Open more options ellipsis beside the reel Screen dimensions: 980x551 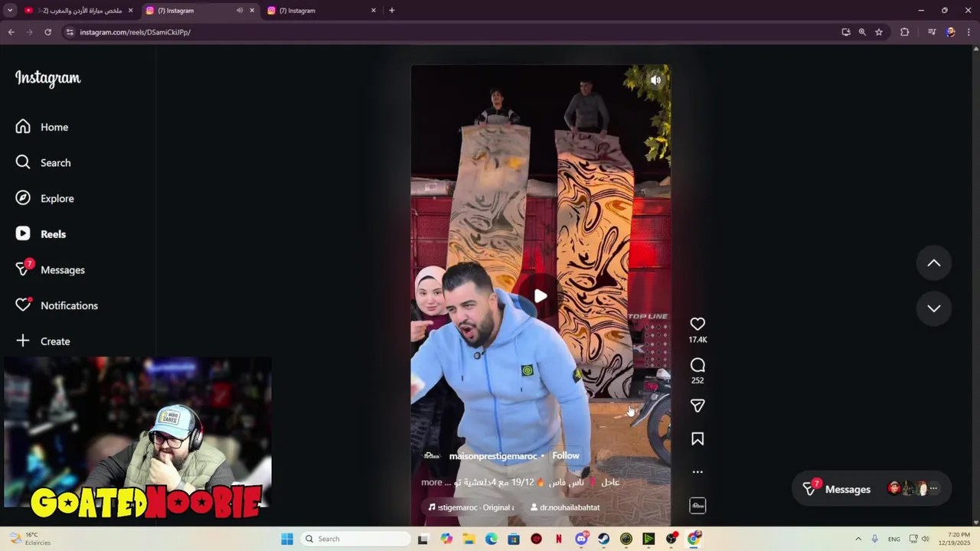click(x=697, y=472)
